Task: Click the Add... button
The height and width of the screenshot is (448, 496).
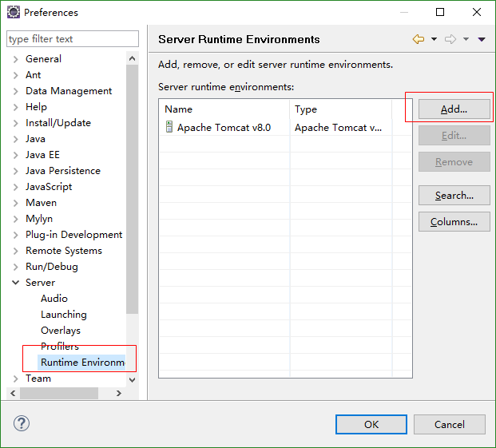Action: pyautogui.click(x=454, y=109)
